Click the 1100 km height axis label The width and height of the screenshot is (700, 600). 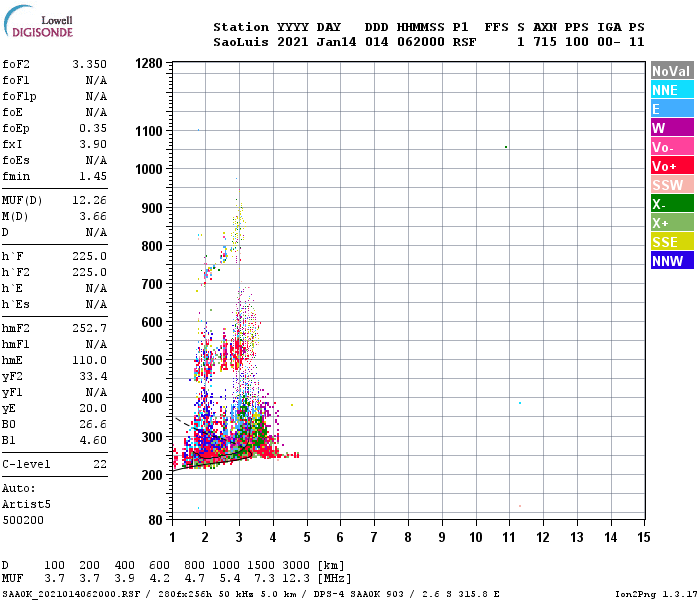[x=149, y=131]
